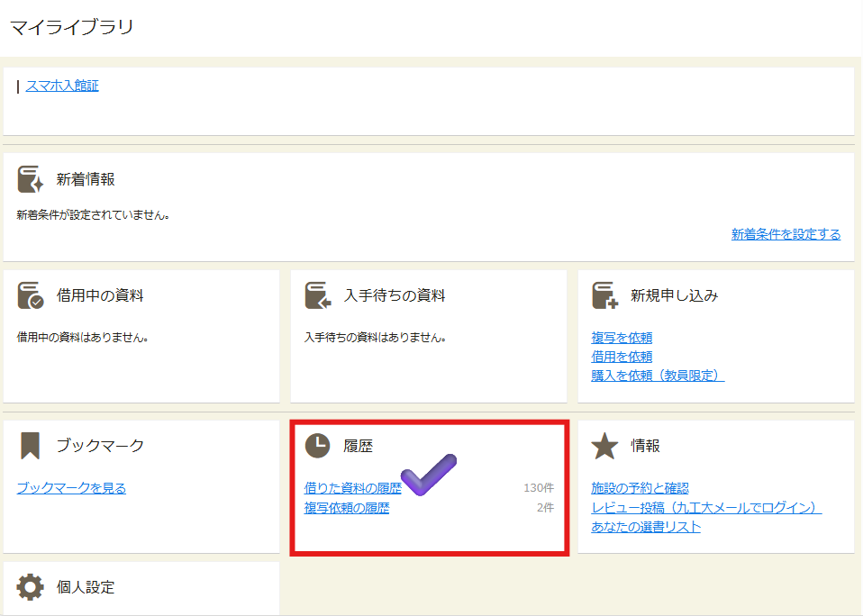Select the 複写を依頼 link
This screenshot has height=616, width=863.
622,338
